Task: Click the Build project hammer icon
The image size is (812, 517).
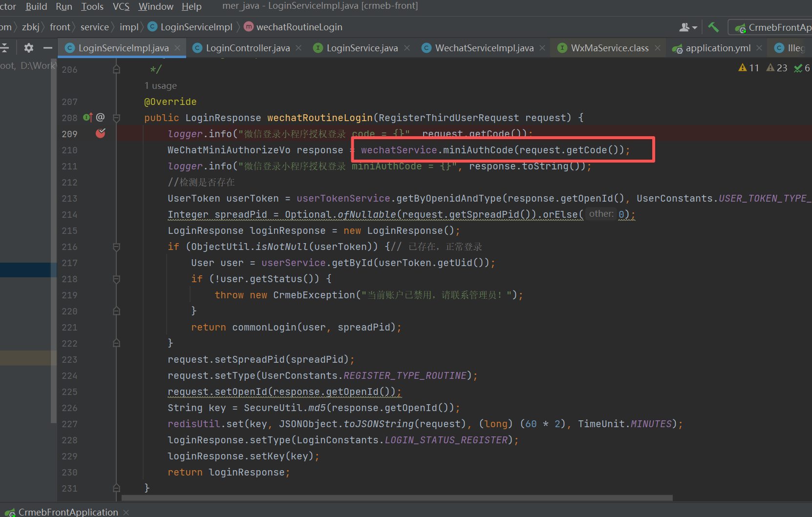Action: click(x=713, y=27)
